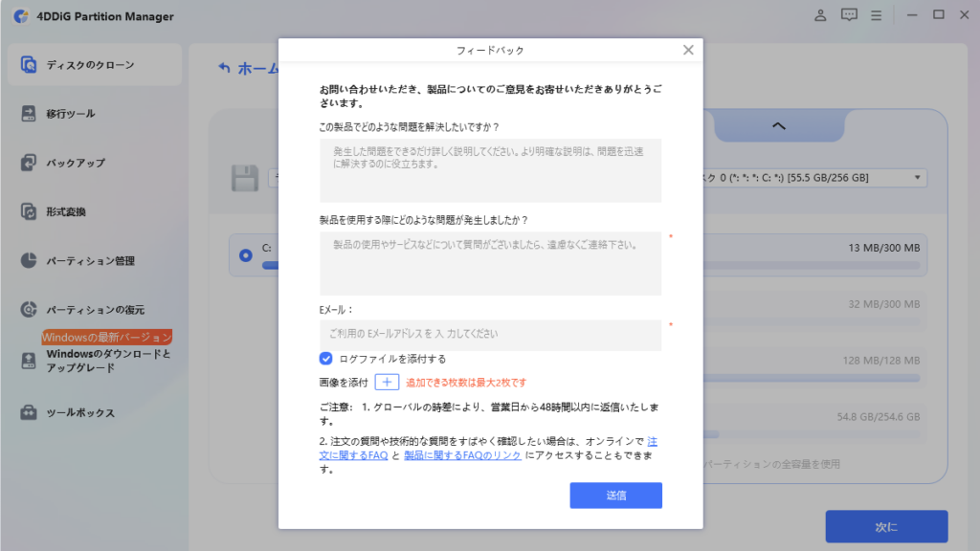
Task: Select the 形式変換 (Format Conversion) sidebar icon
Action: 31,211
